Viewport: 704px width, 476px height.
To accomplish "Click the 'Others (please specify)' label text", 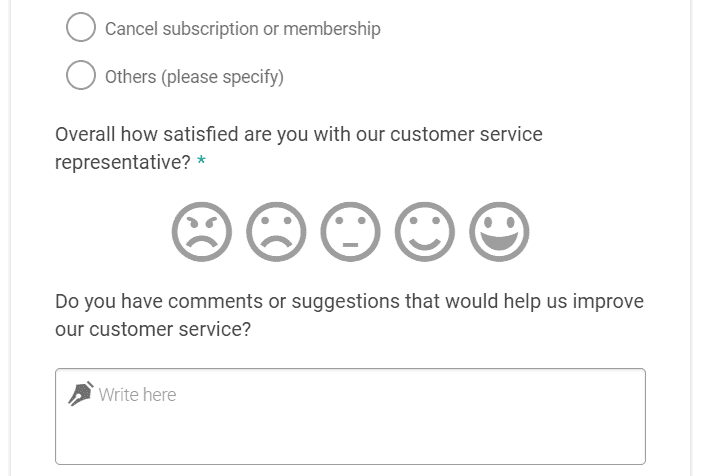I will (x=194, y=77).
